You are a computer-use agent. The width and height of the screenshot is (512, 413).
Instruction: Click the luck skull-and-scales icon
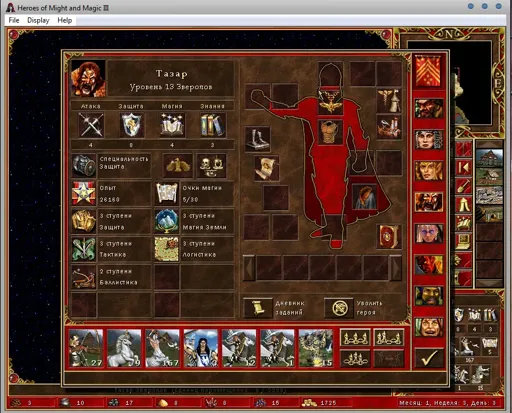tap(211, 165)
